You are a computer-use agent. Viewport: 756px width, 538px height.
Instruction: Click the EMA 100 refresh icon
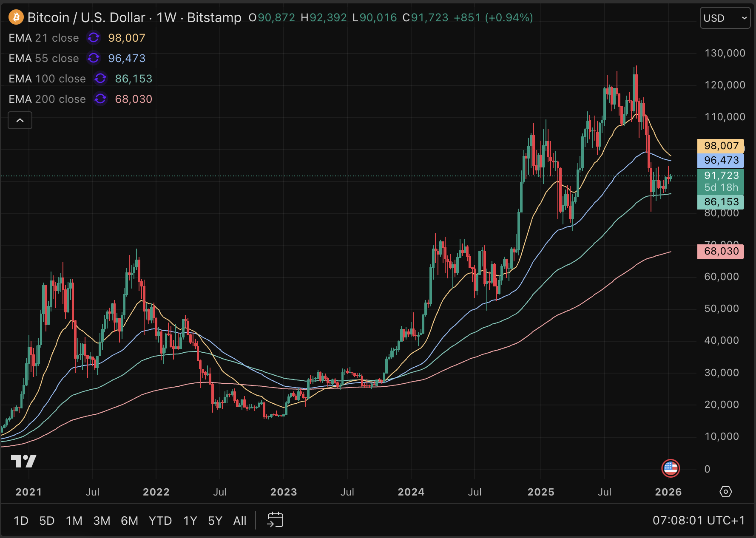[100, 79]
